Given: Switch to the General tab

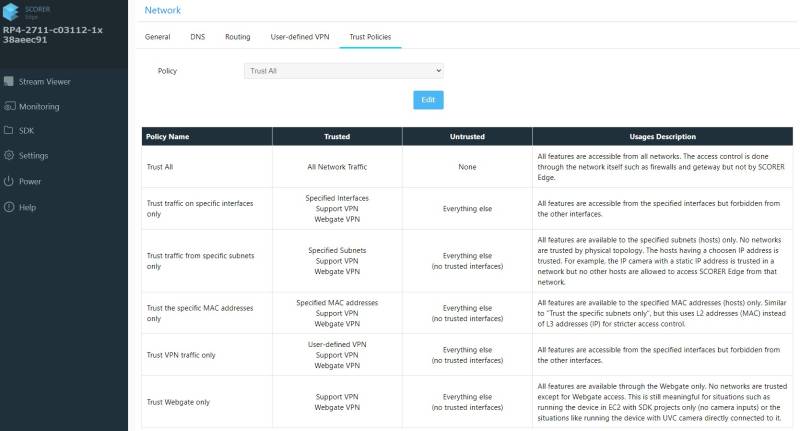Looking at the screenshot, I should click(157, 37).
